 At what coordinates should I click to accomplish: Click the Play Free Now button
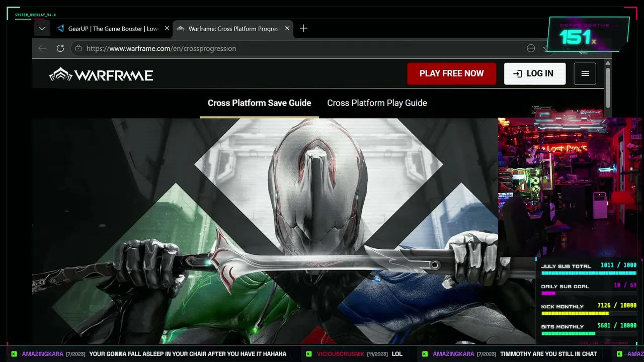tap(451, 73)
